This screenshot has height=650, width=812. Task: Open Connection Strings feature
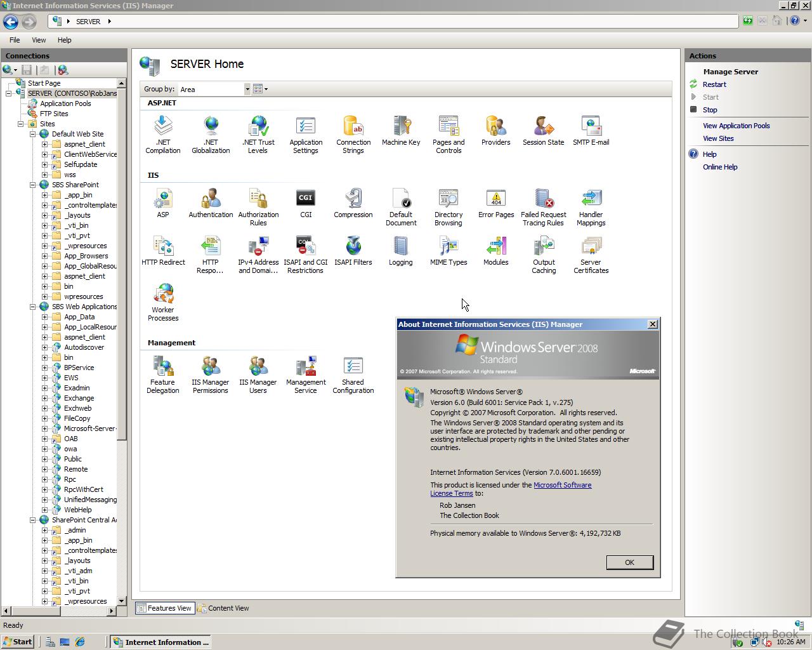coord(353,135)
